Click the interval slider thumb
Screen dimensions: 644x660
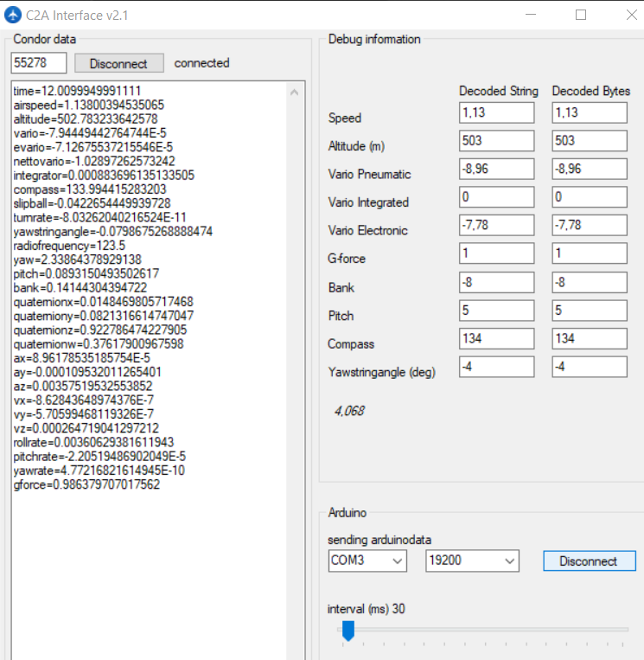348,630
